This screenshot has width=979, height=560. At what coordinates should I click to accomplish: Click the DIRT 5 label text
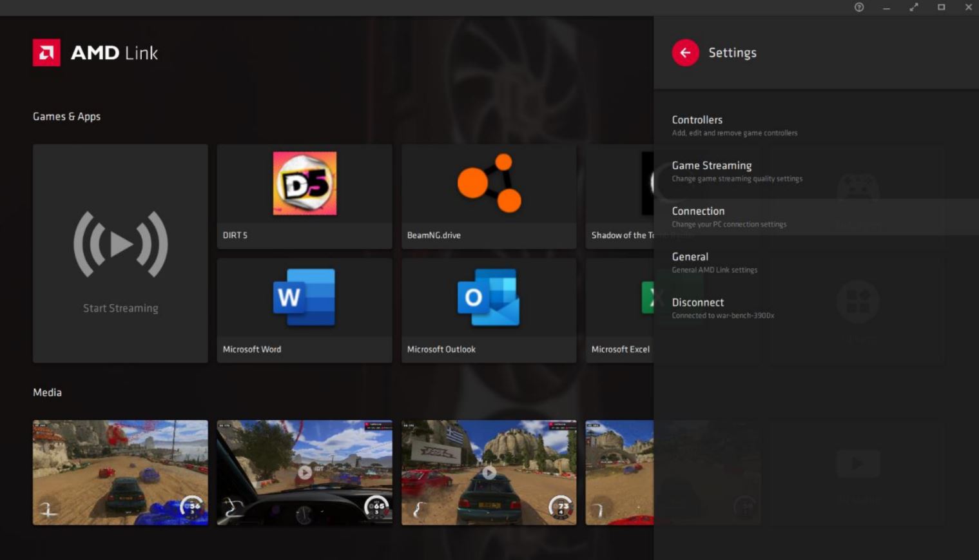[235, 235]
